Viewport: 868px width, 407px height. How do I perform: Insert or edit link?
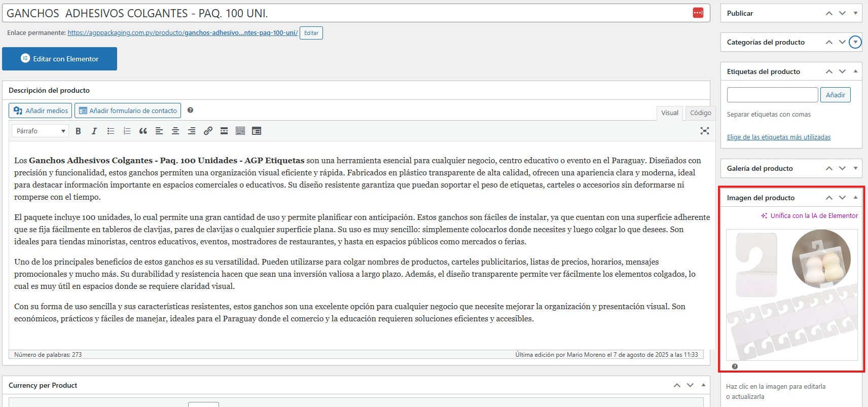tap(208, 131)
